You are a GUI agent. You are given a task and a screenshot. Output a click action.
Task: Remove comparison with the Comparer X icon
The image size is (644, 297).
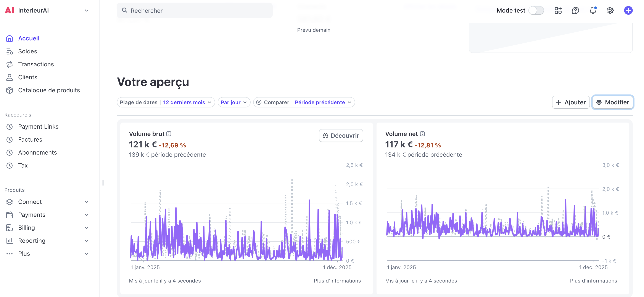tap(259, 102)
